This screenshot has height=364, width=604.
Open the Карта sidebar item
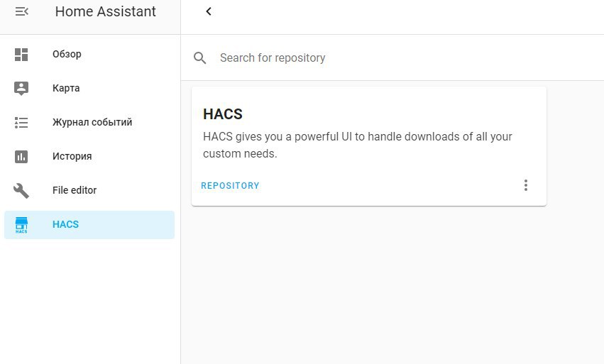click(x=89, y=88)
